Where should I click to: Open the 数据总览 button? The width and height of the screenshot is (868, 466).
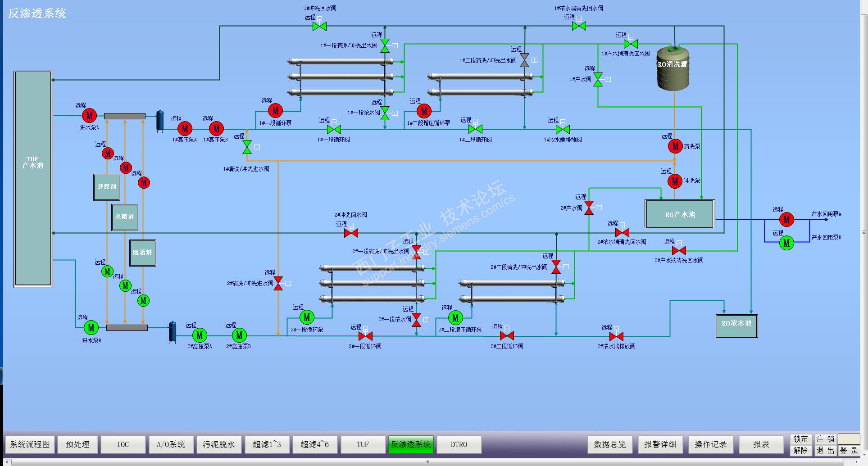(x=610, y=444)
